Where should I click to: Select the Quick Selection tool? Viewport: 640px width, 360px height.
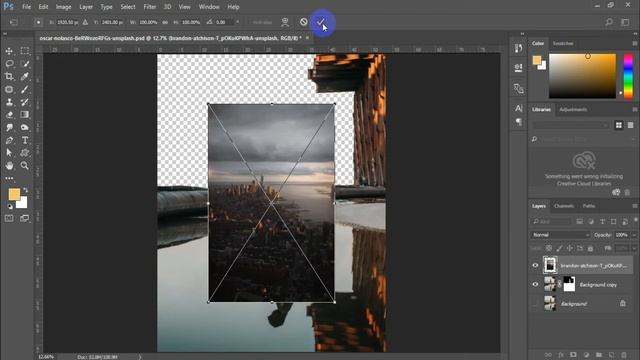(x=25, y=64)
